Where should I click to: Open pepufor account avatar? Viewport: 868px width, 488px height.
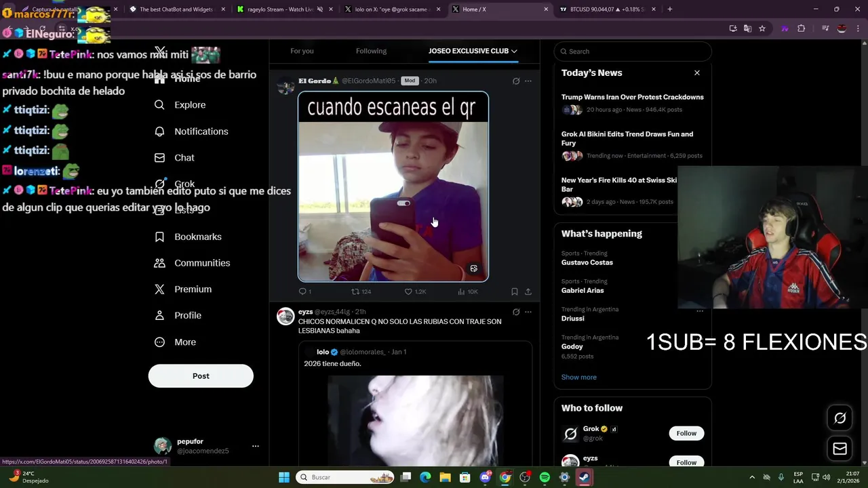(163, 446)
